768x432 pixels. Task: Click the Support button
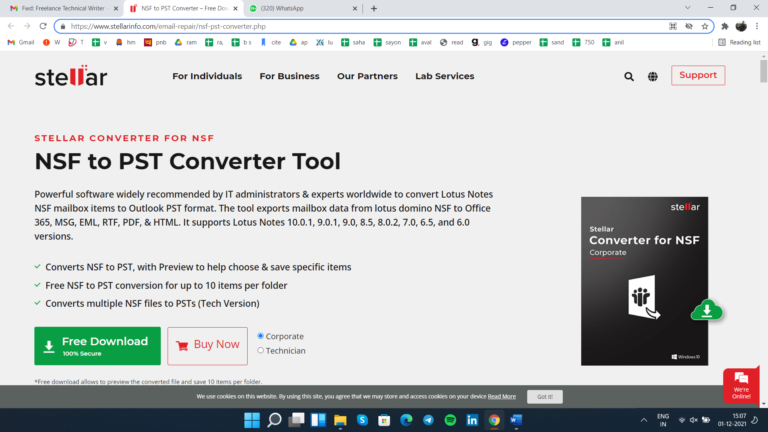point(698,75)
